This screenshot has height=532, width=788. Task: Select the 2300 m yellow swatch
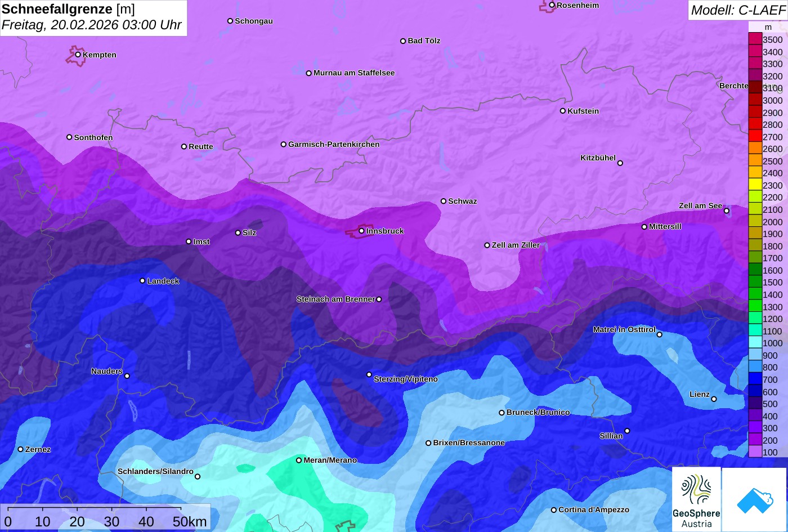755,185
